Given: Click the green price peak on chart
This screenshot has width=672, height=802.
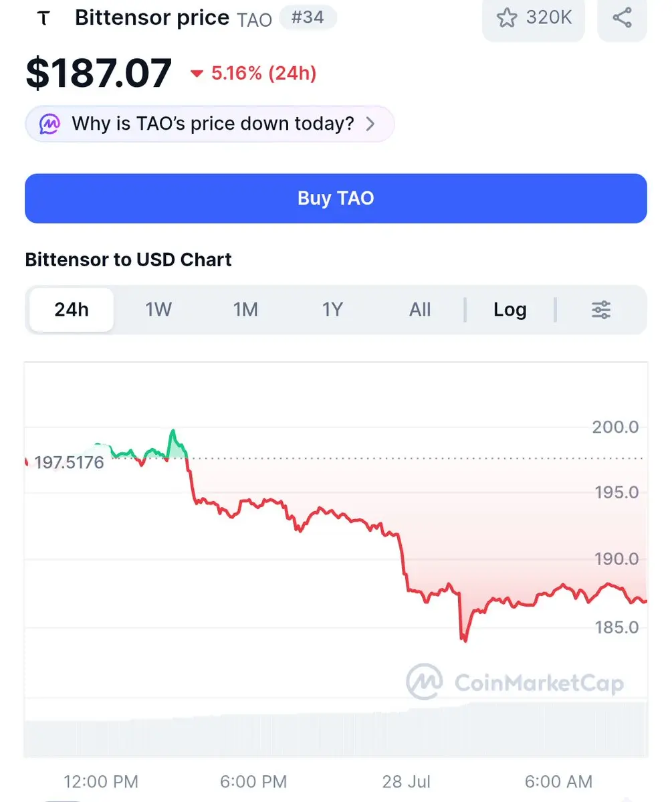Looking at the screenshot, I should 173,433.
